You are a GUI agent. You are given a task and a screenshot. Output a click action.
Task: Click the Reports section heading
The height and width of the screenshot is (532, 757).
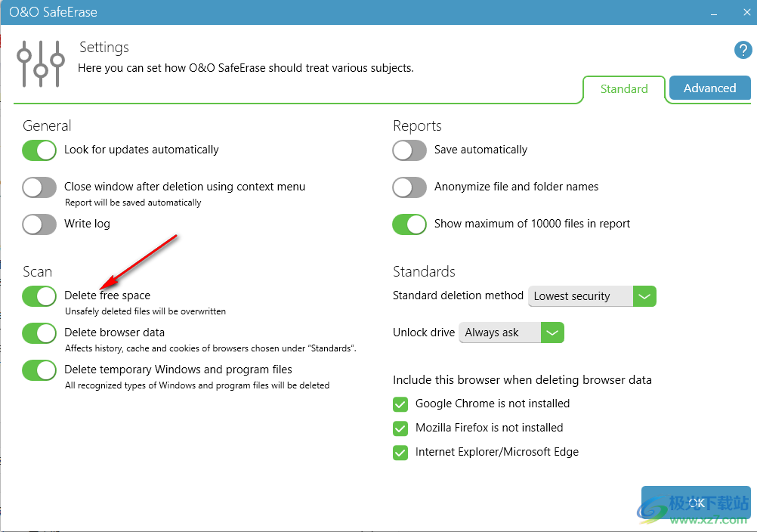417,125
